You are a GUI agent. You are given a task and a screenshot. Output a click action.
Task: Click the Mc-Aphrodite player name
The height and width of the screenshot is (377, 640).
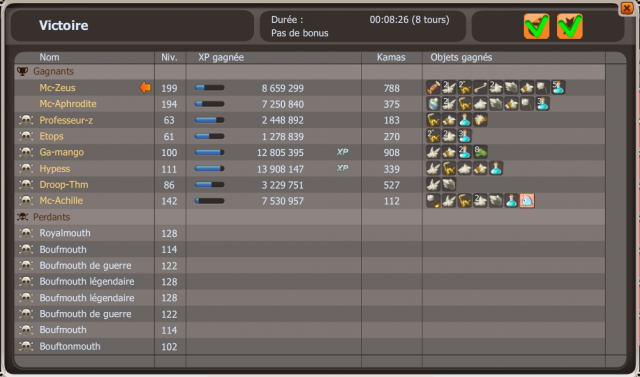tap(68, 104)
